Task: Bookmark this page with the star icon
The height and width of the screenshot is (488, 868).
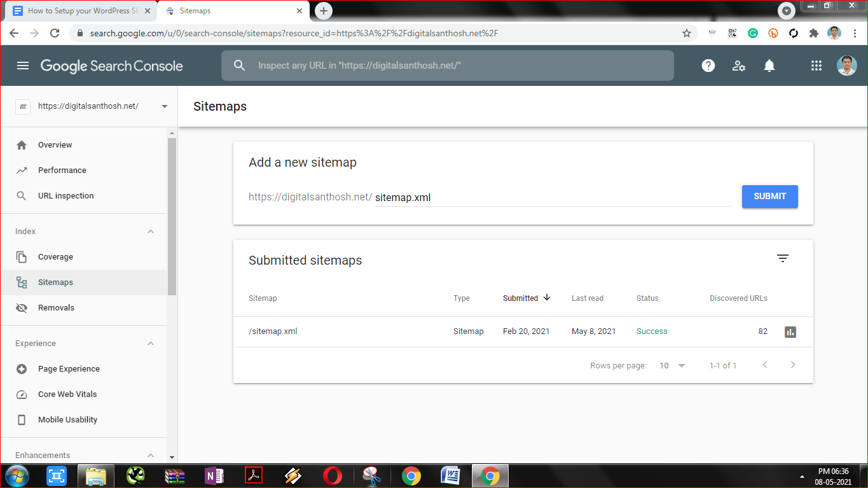Action: 687,33
